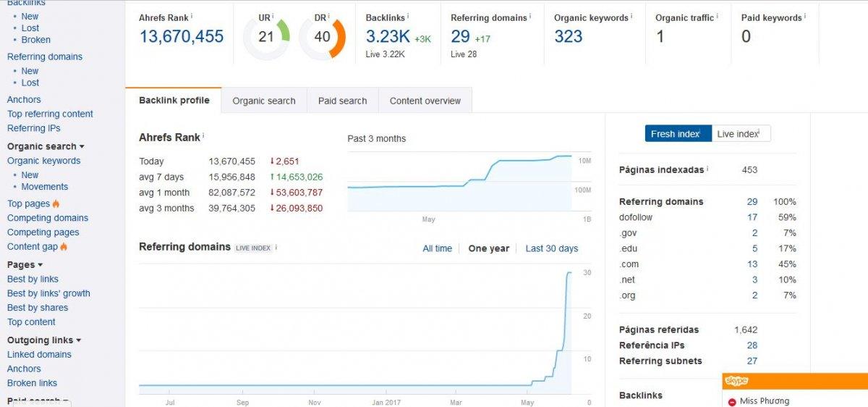Click the info icon beside Organic keywords
The image size is (868, 407).
point(631,15)
